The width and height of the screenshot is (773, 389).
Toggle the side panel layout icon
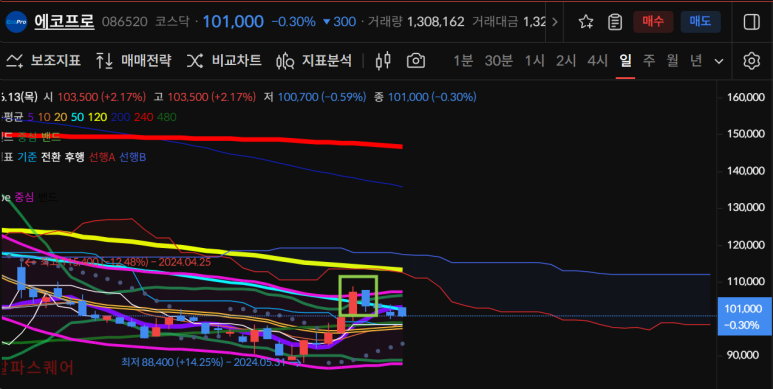751,22
